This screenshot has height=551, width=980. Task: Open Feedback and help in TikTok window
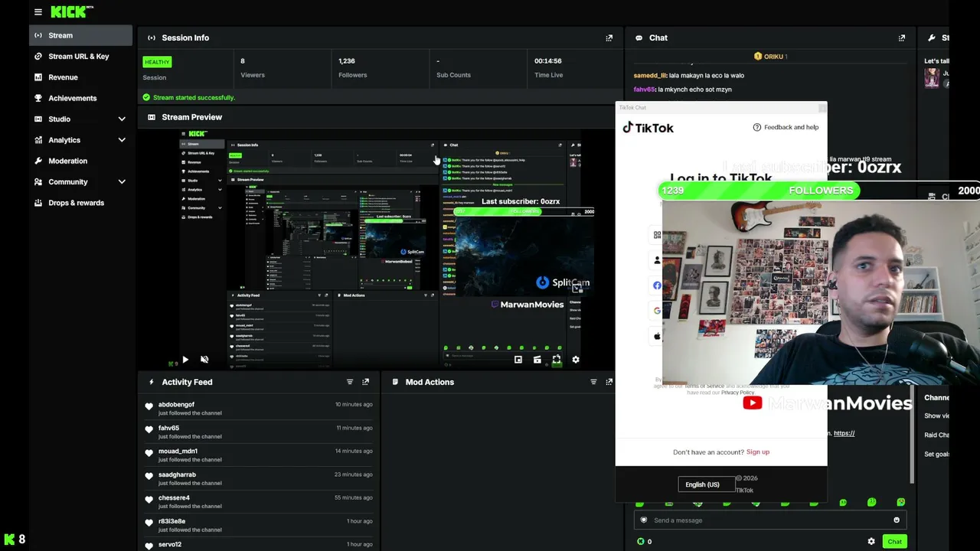[x=786, y=127]
